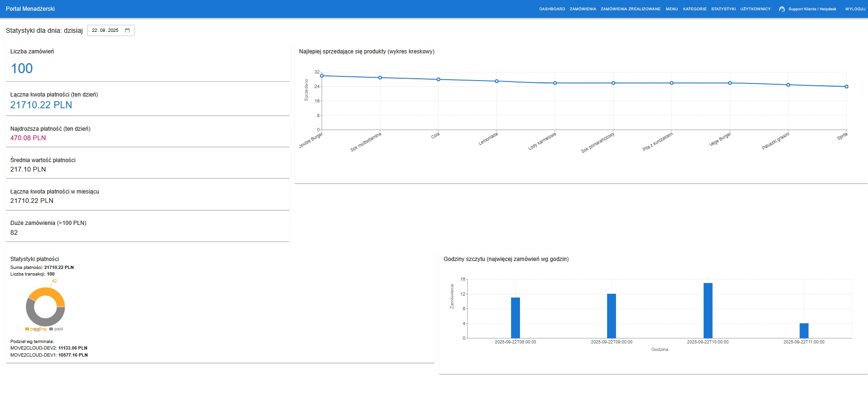868x395 pixels.
Task: Click Portal Menadżerski title
Action: pyautogui.click(x=30, y=9)
